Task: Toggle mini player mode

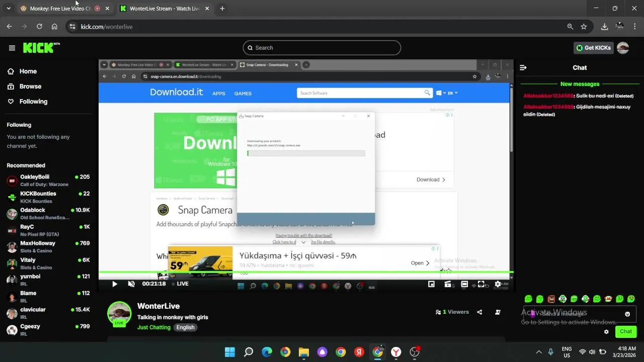Action: coord(431,284)
